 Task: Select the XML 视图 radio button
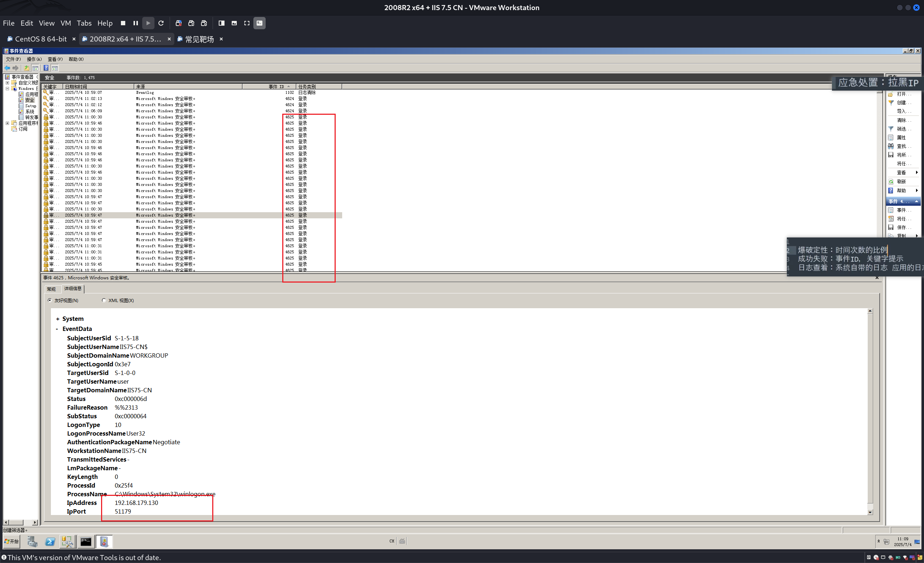(104, 300)
